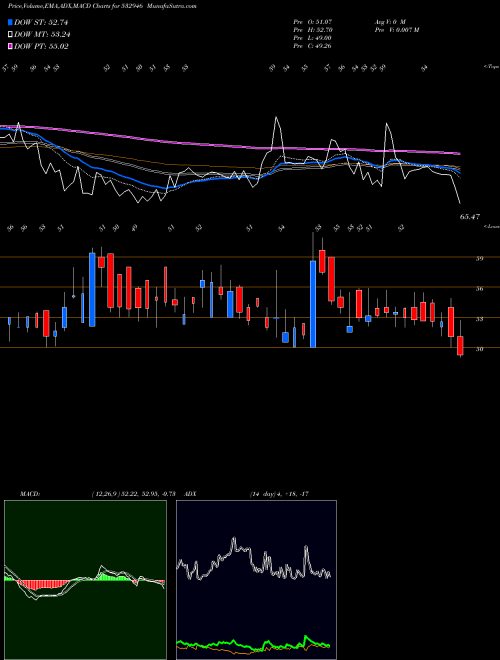The width and height of the screenshot is (500, 660).
Task: Click the 59 price axis label
Action: [479, 258]
